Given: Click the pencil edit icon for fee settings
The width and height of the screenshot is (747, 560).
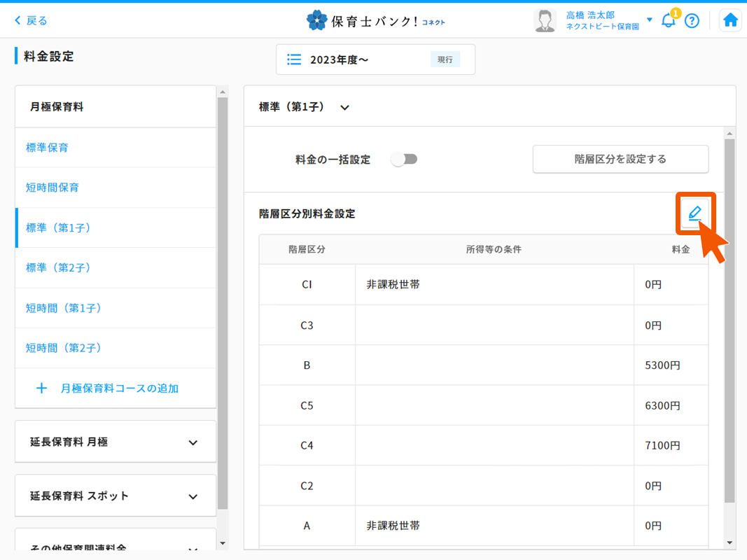Looking at the screenshot, I should [x=694, y=213].
